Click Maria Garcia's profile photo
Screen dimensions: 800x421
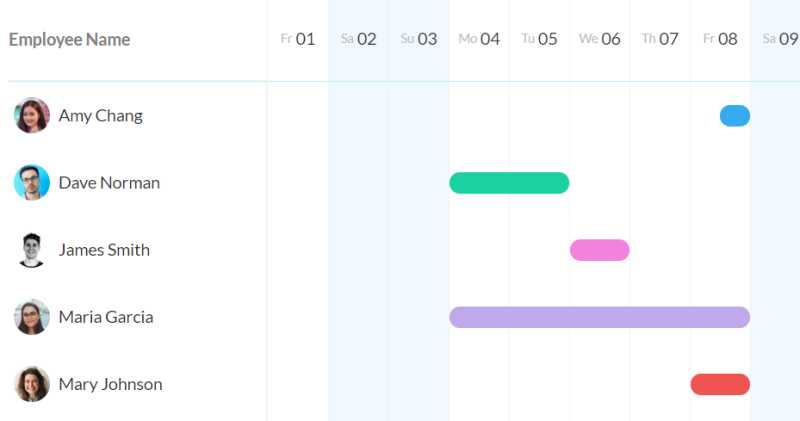coord(32,317)
